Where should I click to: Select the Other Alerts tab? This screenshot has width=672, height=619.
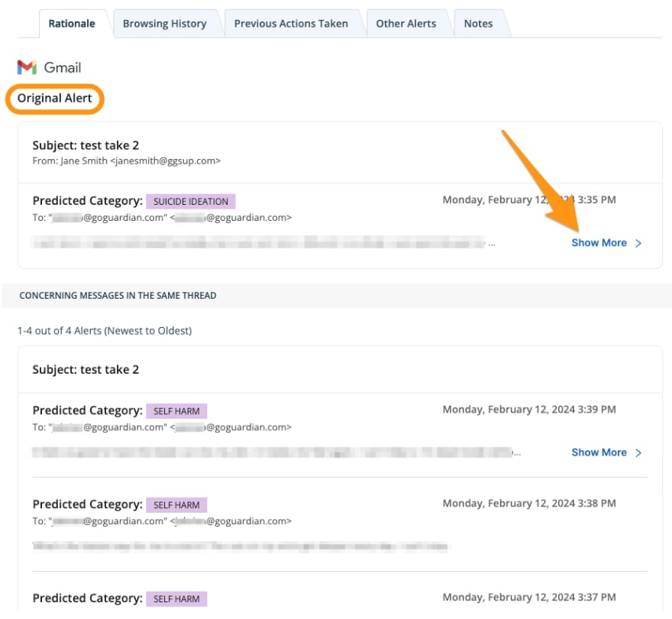405,24
